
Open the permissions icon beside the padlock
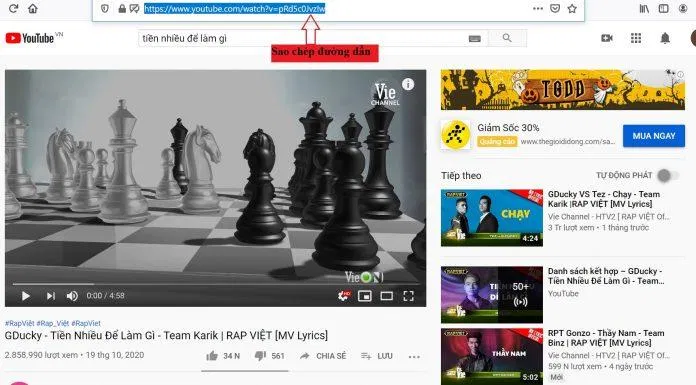click(x=134, y=8)
